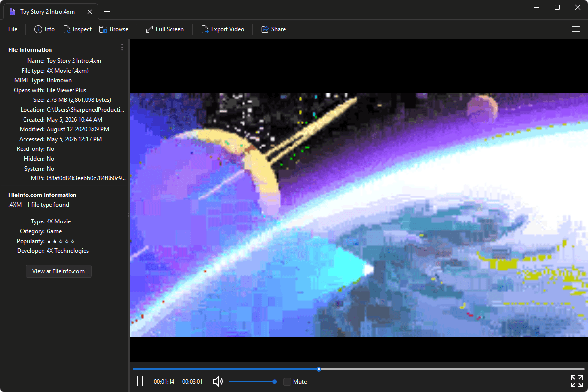This screenshot has height=392, width=588.
Task: Click the Hidden value No
Action: point(50,159)
